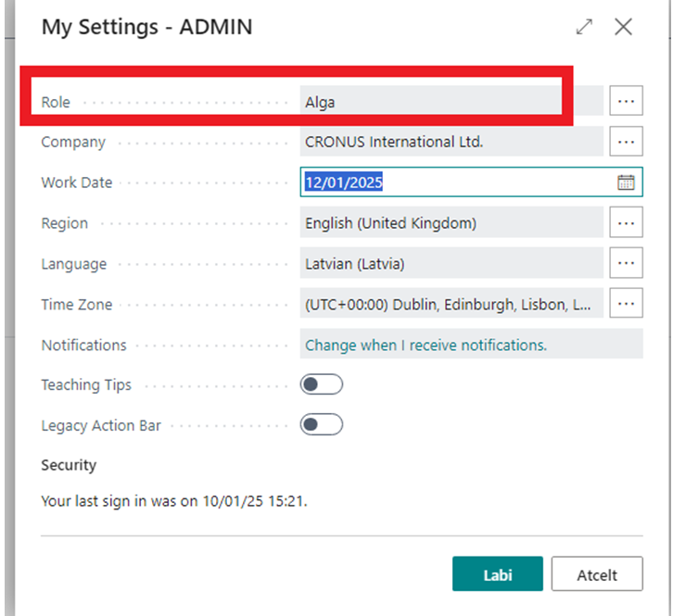This screenshot has width=673, height=616.
Task: Enable the Teaching Tips switch
Action: 322,384
